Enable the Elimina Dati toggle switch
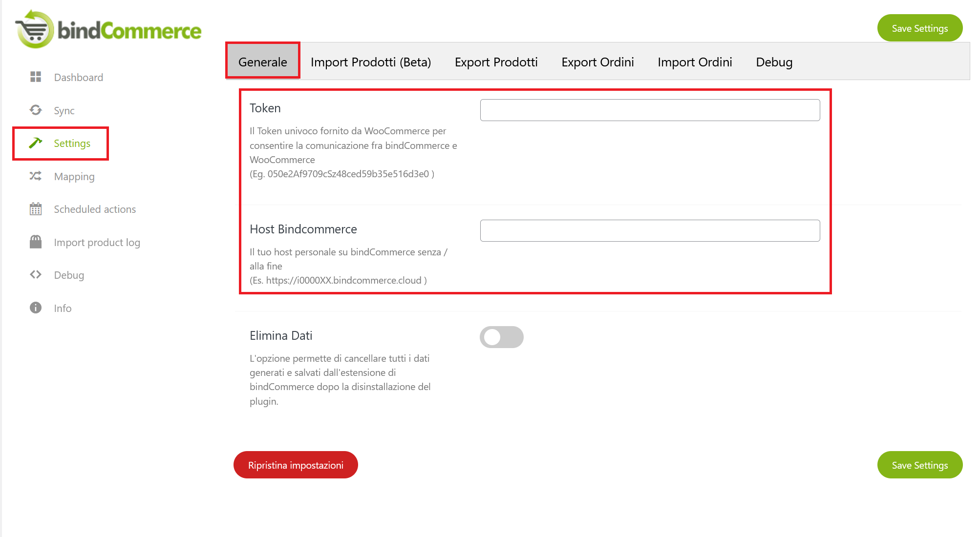980x537 pixels. point(501,337)
